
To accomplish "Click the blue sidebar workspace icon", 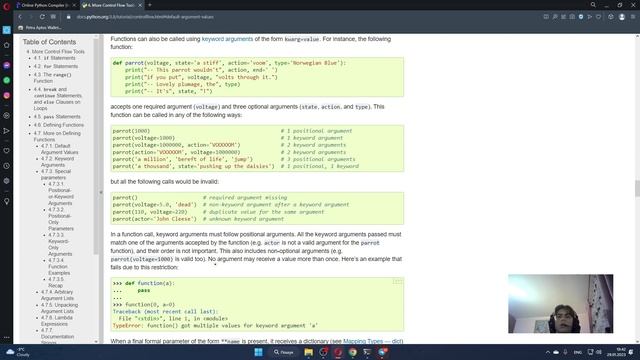I will 7,30.
